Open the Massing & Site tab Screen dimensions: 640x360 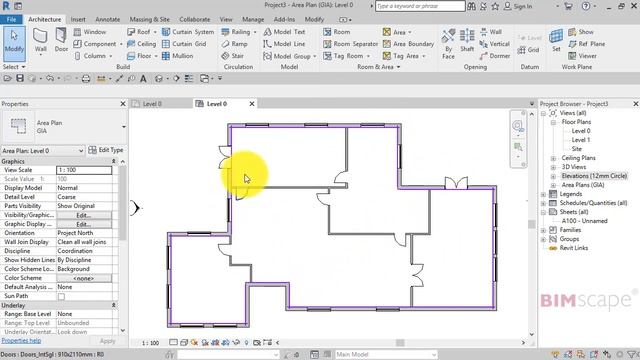pyautogui.click(x=149, y=19)
